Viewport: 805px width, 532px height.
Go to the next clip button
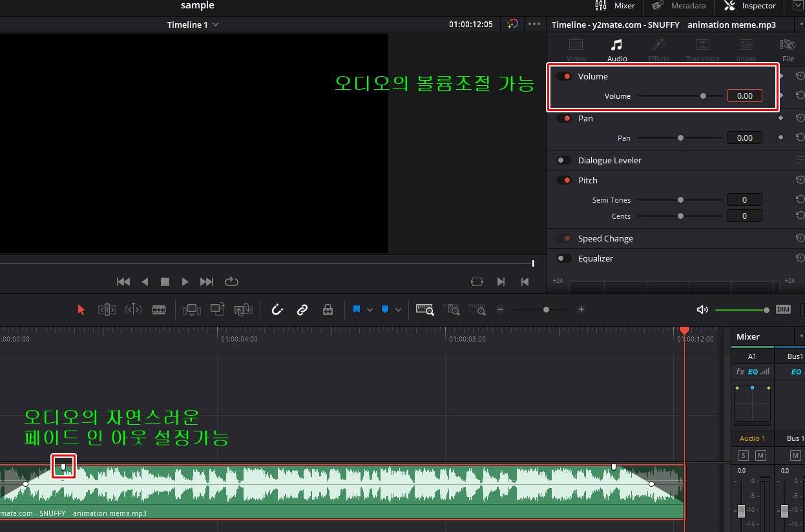click(x=501, y=281)
